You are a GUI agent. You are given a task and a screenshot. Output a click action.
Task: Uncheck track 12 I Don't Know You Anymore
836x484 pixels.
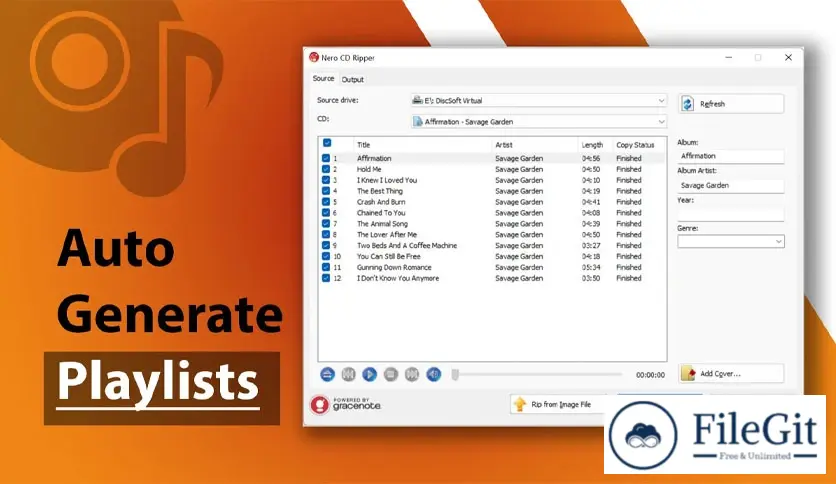point(326,278)
